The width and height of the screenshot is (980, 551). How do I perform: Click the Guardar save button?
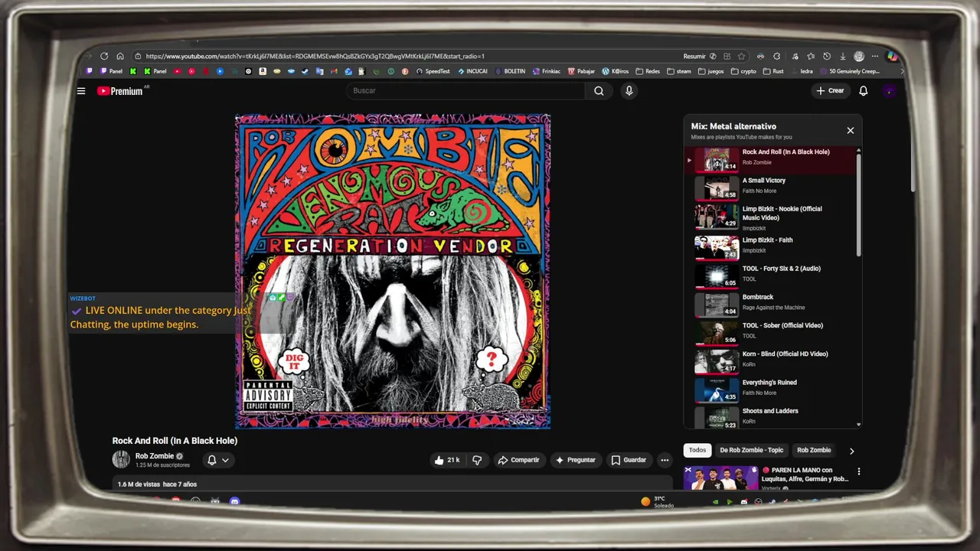628,460
